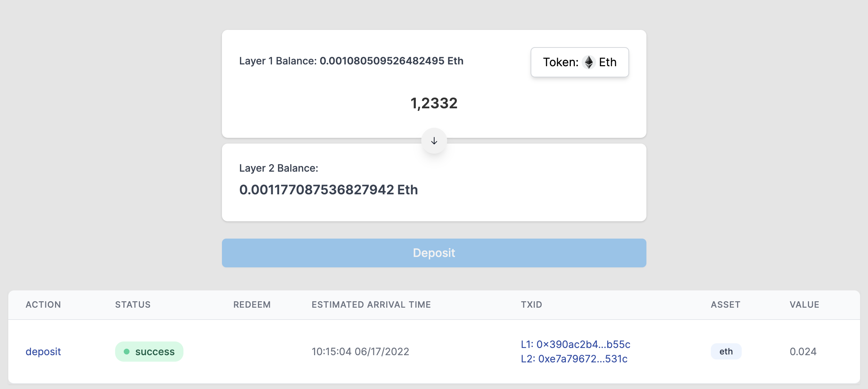Click the amount input showing 1,2332
The width and height of the screenshot is (868, 389).
(434, 103)
